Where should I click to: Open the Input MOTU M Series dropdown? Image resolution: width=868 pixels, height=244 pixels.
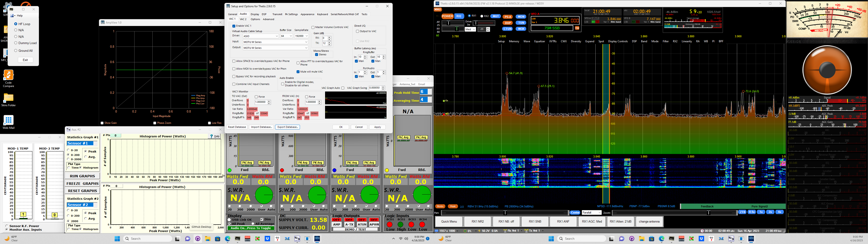275,42
